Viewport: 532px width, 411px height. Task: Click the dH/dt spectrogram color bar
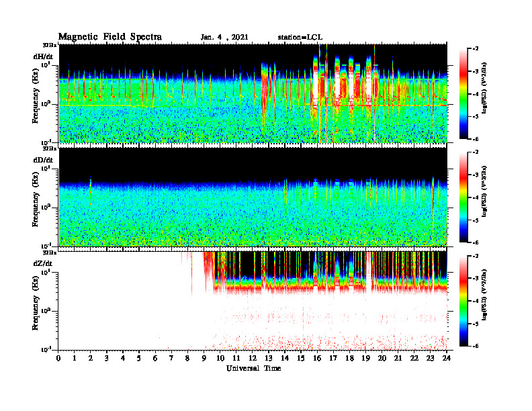coord(463,93)
